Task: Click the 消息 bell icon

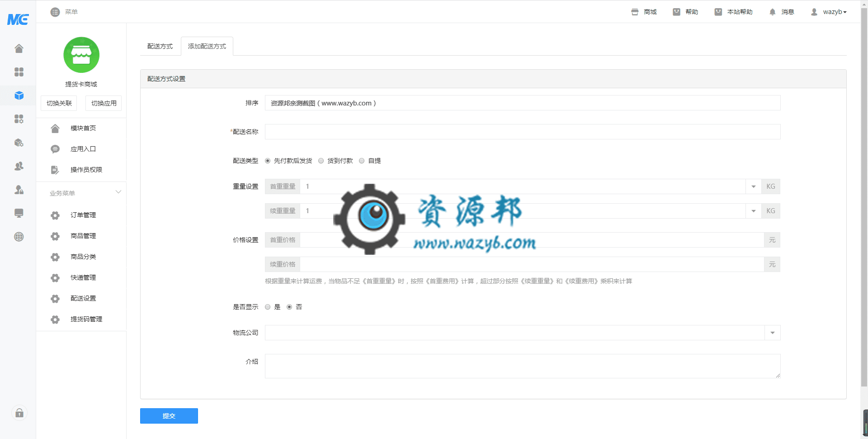Action: coord(772,12)
